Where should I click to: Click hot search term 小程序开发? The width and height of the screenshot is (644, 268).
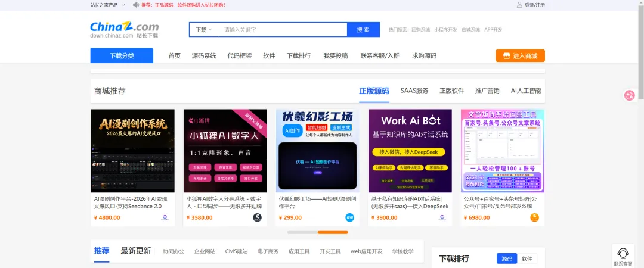tap(445, 30)
